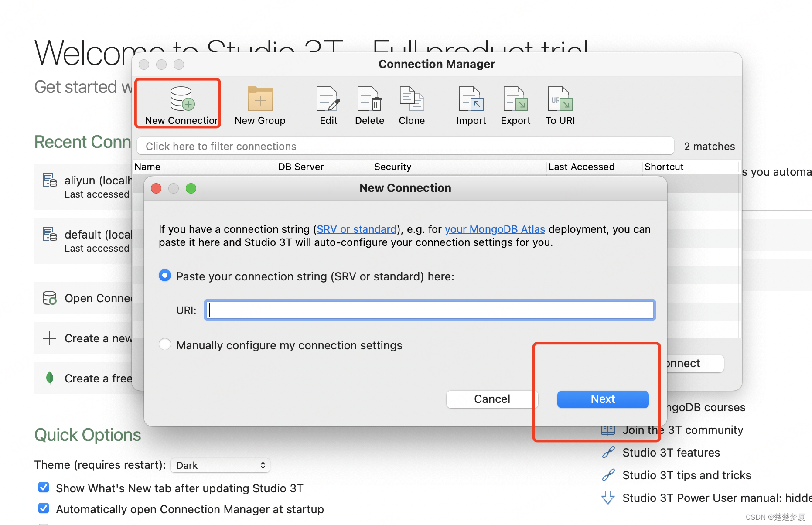Select Paste your connection string radio option
The image size is (812, 525).
point(165,276)
